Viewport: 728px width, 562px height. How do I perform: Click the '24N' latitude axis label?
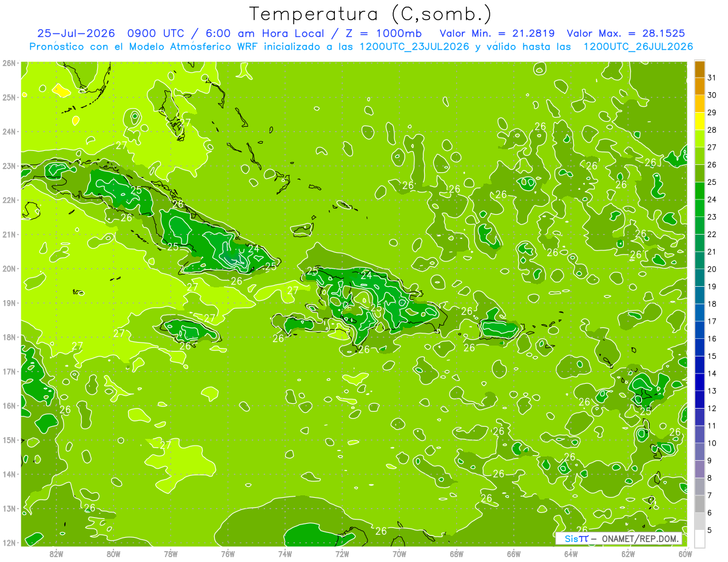click(x=9, y=132)
